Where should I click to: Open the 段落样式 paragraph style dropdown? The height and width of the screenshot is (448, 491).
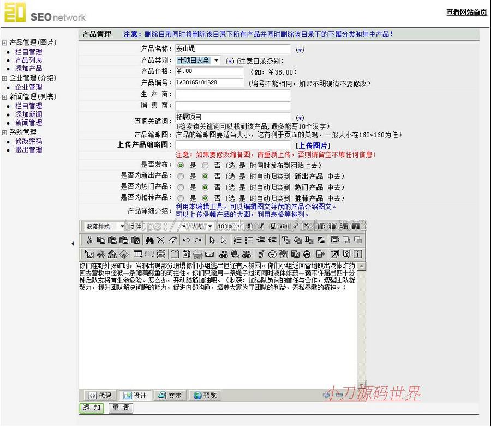(x=105, y=226)
